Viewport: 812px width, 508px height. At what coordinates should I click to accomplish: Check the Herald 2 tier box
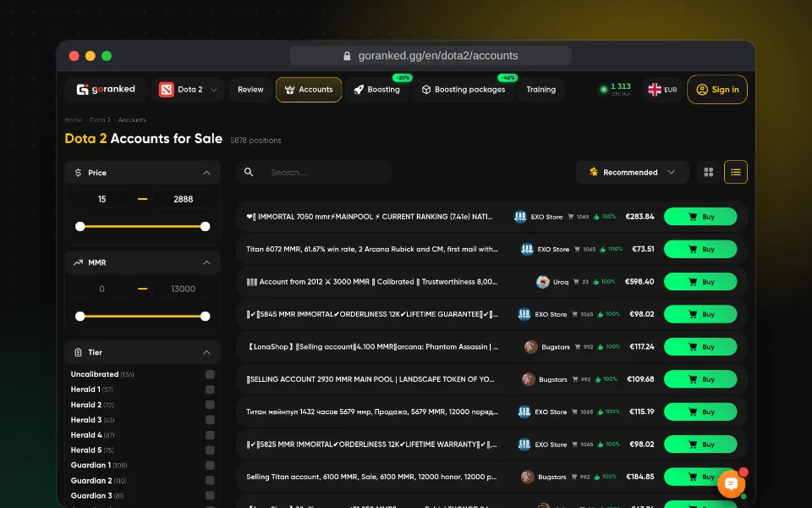pyautogui.click(x=210, y=405)
